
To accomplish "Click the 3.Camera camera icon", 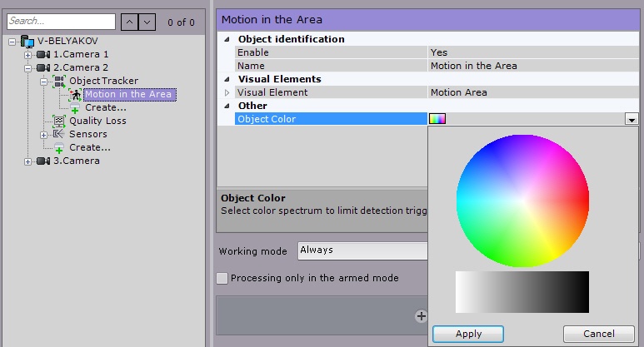I will [43, 161].
